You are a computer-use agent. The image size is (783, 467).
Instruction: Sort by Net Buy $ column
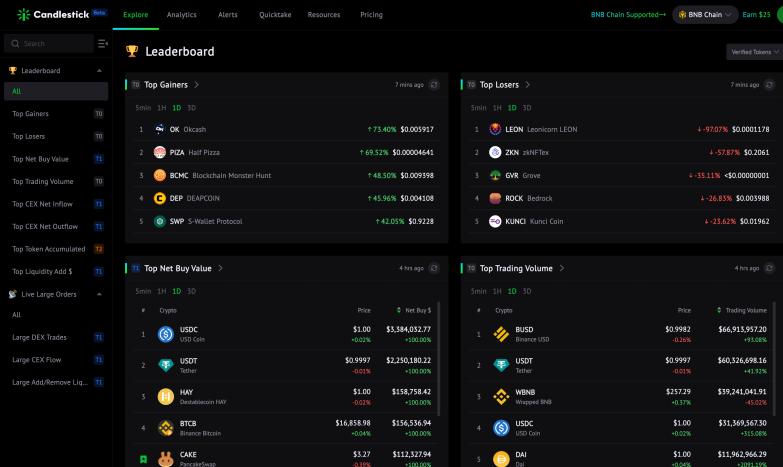[413, 310]
